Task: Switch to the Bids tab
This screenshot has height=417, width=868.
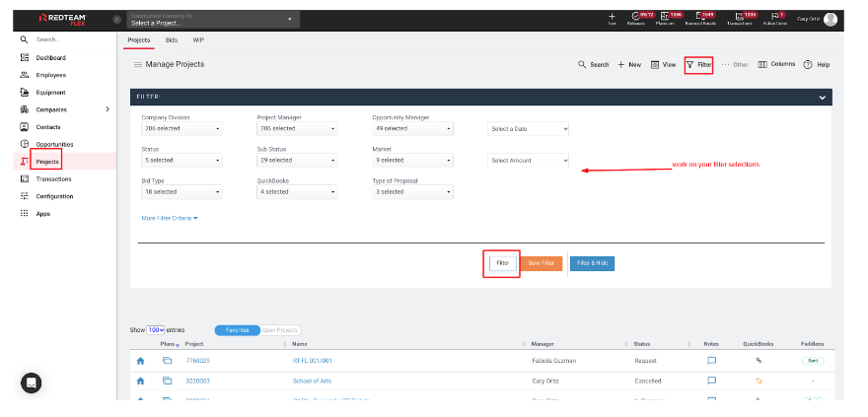Action: (172, 40)
